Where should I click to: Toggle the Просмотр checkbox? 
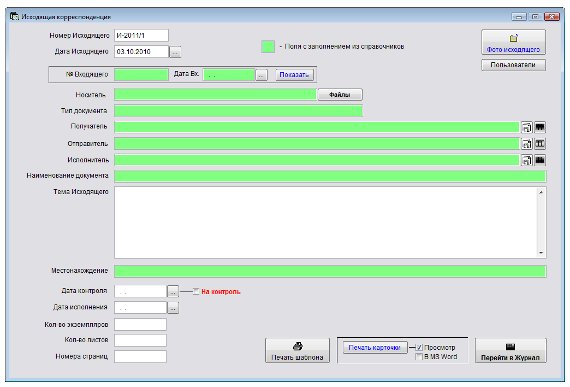(419, 348)
